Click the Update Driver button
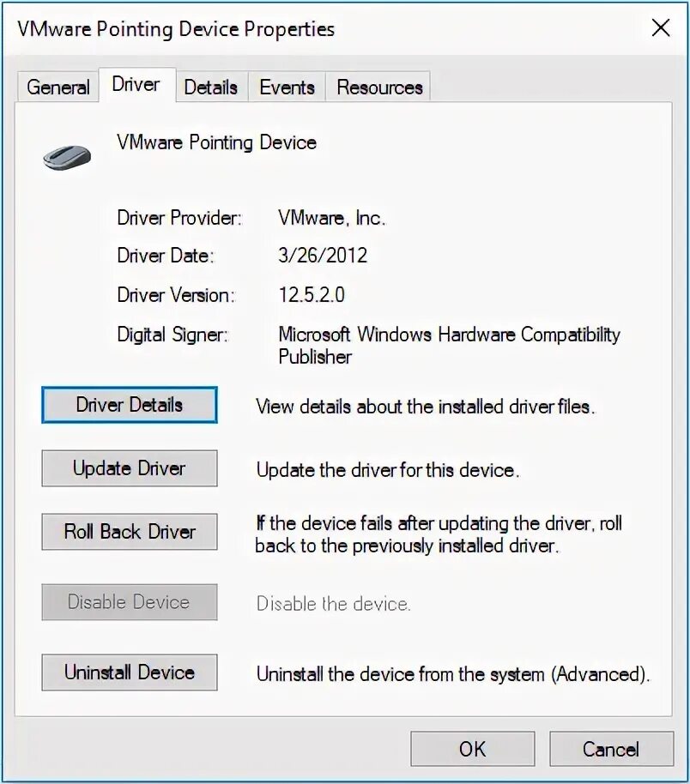690x784 pixels. click(130, 468)
